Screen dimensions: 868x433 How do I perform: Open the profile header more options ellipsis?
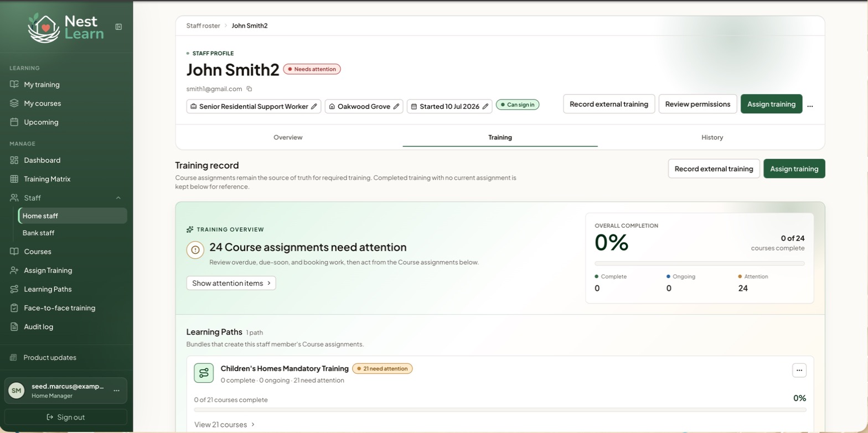click(810, 105)
